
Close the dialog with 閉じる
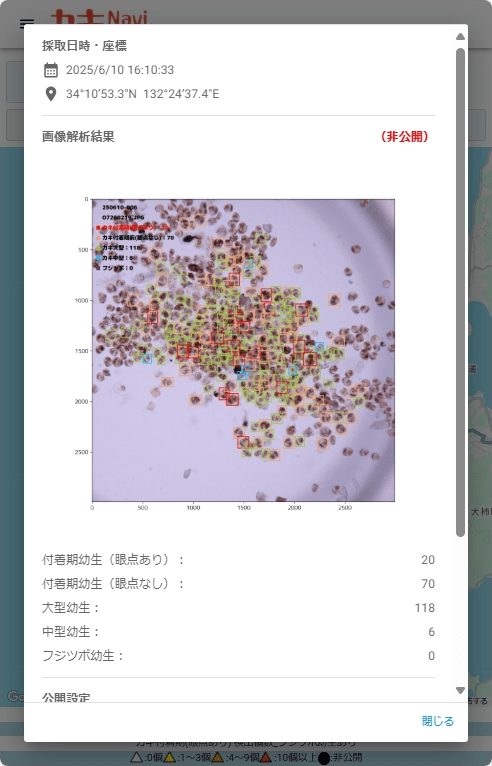coord(438,721)
